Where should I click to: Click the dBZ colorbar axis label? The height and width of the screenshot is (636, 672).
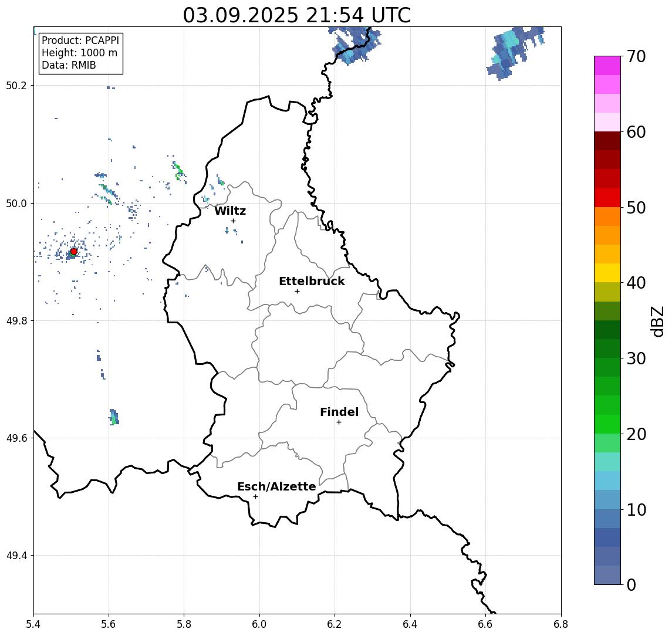658,320
